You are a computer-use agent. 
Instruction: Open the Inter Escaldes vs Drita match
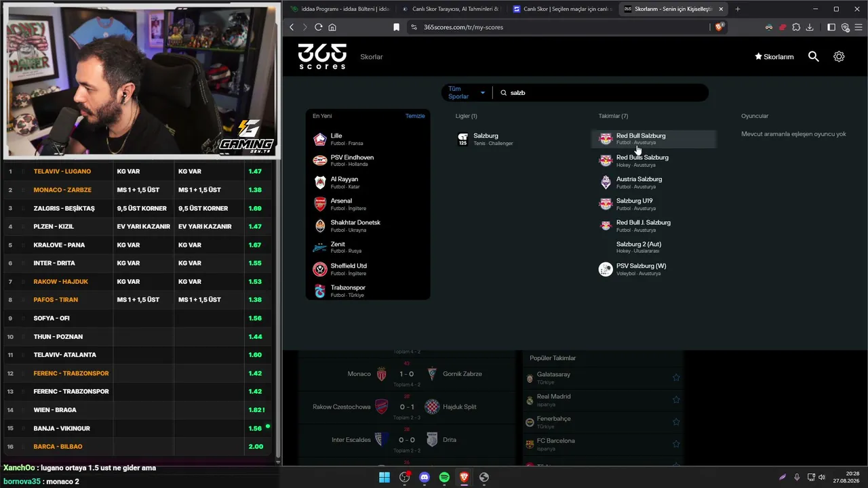tap(406, 440)
